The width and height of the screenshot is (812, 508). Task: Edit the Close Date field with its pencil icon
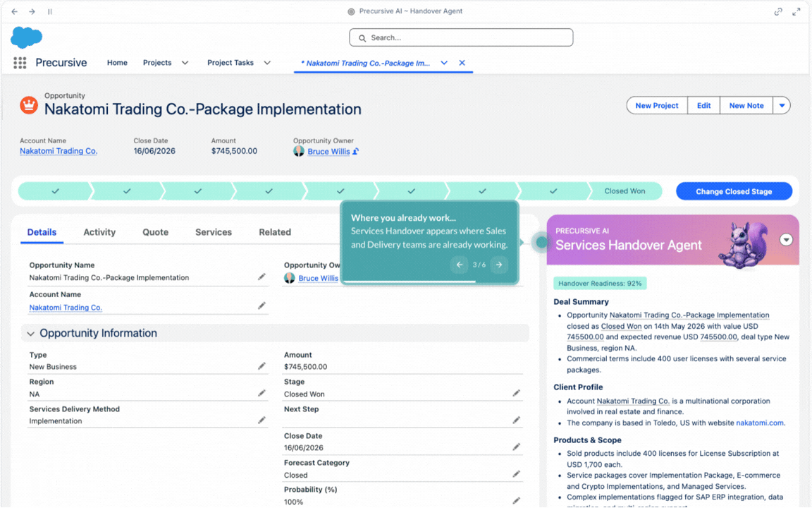516,447
